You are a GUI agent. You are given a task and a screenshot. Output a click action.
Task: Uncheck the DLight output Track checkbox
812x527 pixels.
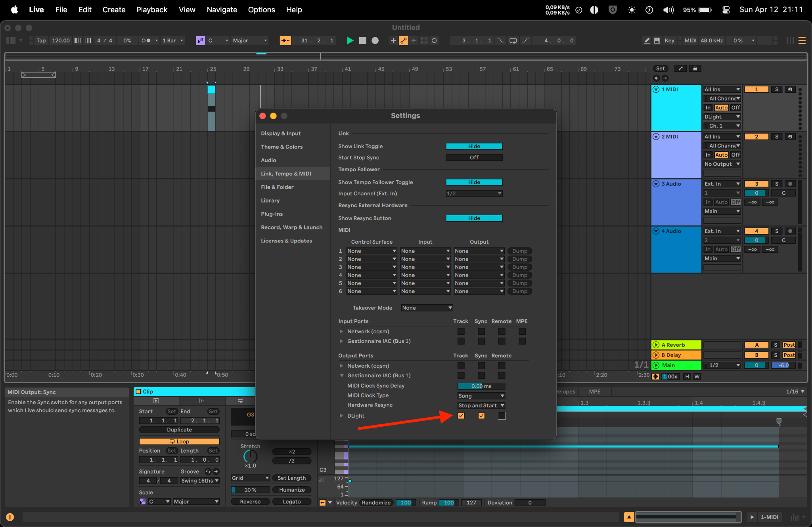(461, 416)
